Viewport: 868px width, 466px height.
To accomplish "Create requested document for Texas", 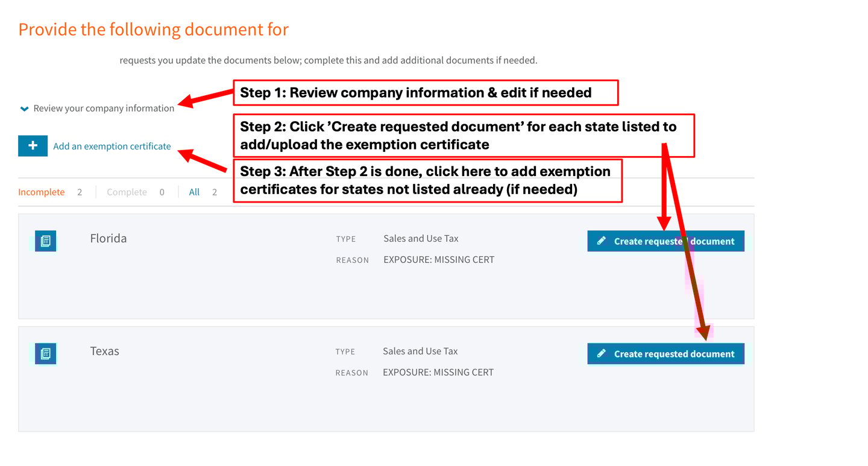I will [666, 354].
